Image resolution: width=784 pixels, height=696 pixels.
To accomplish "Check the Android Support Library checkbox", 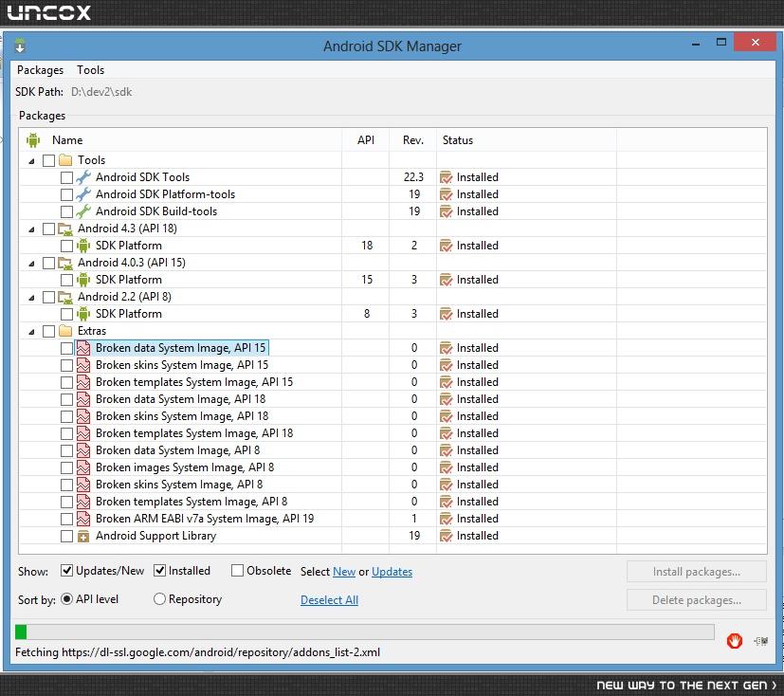I will (x=66, y=536).
